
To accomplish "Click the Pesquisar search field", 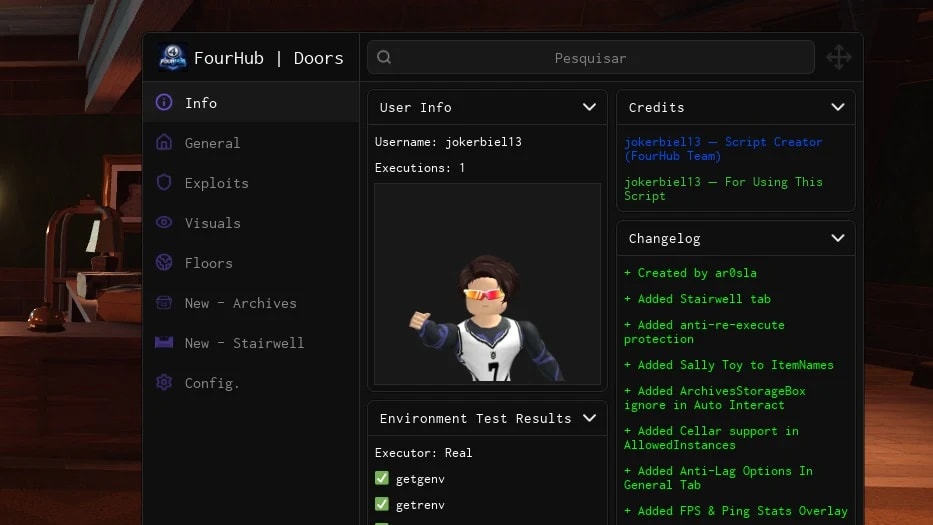I will point(590,58).
